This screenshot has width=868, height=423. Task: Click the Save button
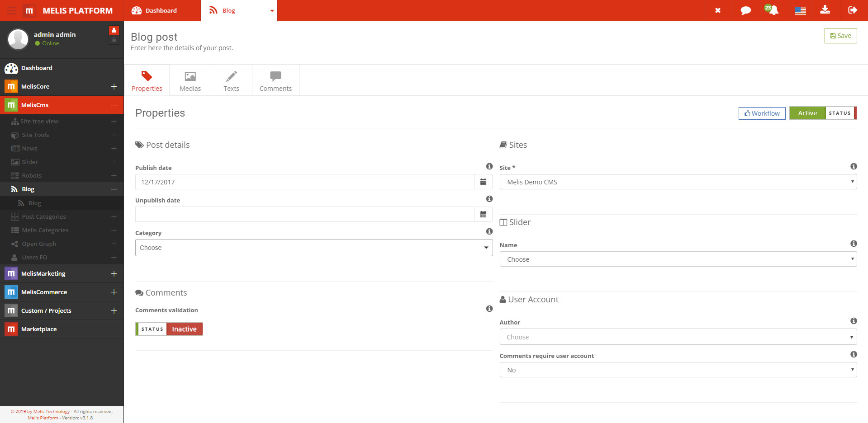click(840, 36)
